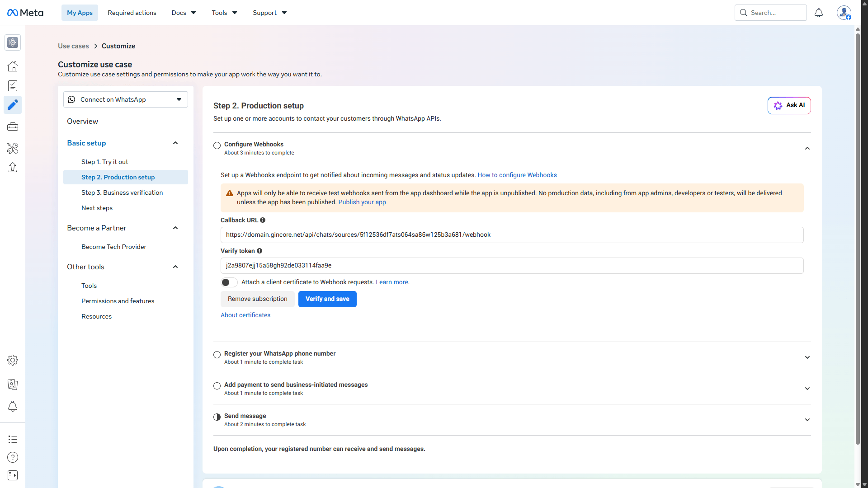Open Required actions in top bar

click(x=132, y=13)
